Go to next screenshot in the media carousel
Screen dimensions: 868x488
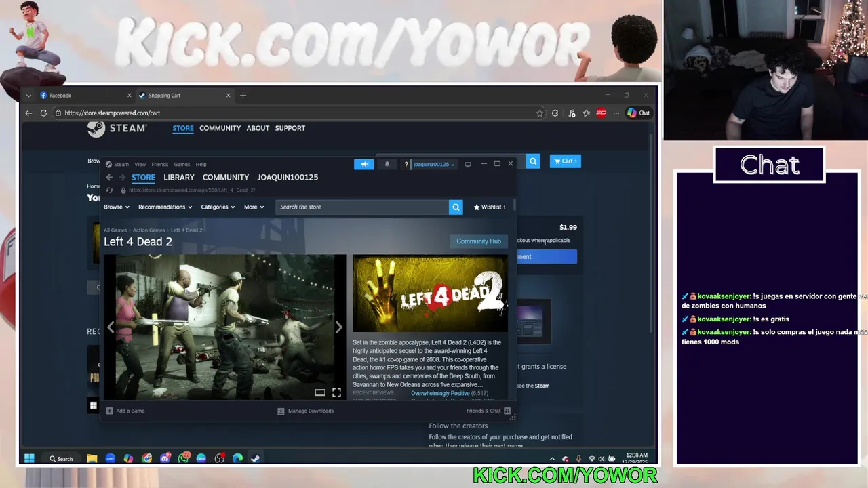click(x=338, y=327)
